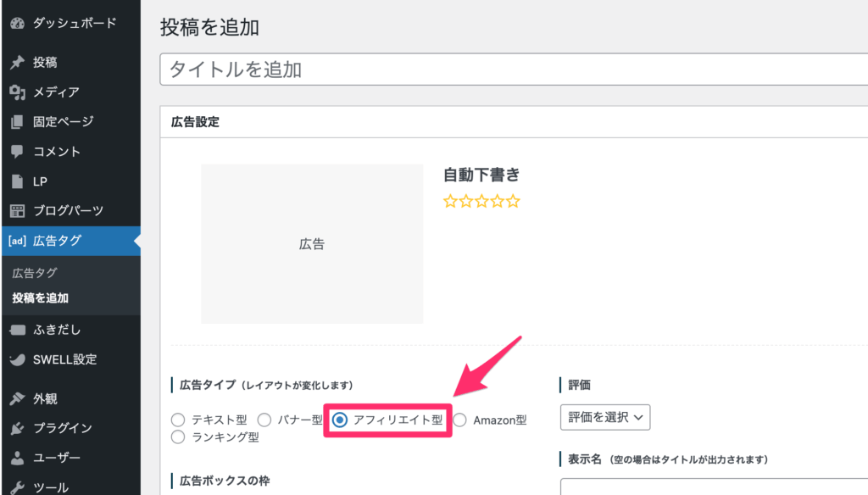The image size is (868, 495).
Task: Click the ブログパーツ layout icon
Action: click(17, 211)
